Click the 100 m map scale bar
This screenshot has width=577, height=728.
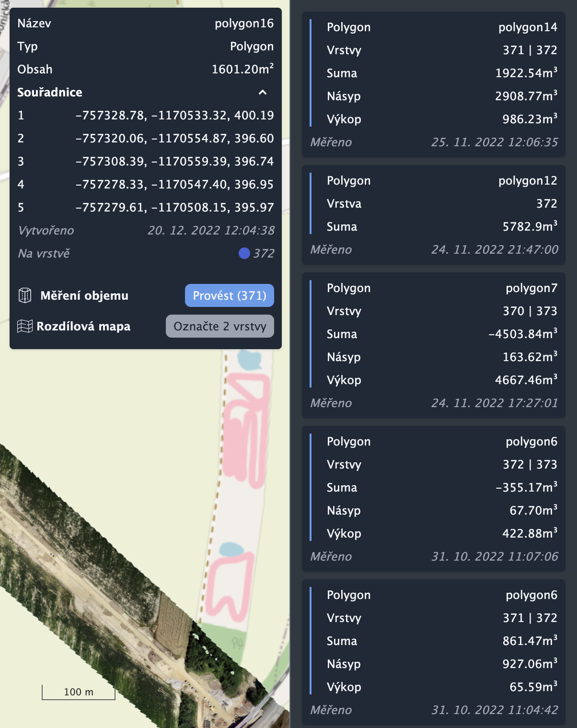[x=79, y=692]
